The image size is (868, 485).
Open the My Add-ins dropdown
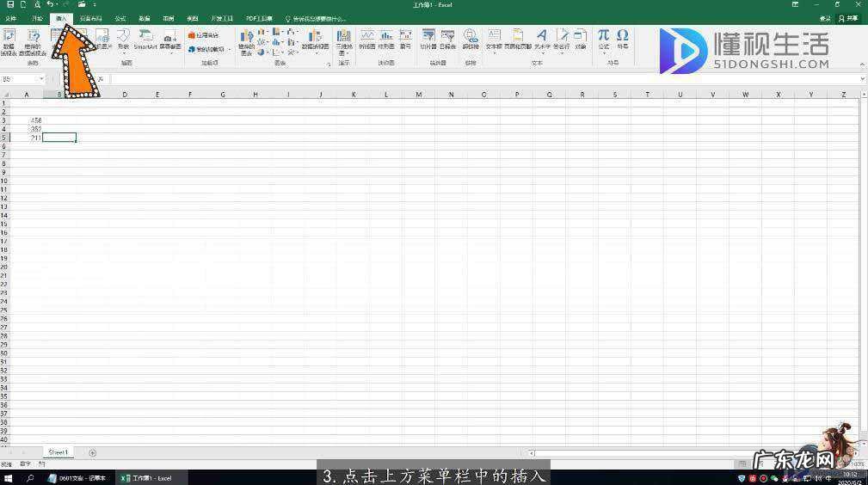[209, 49]
